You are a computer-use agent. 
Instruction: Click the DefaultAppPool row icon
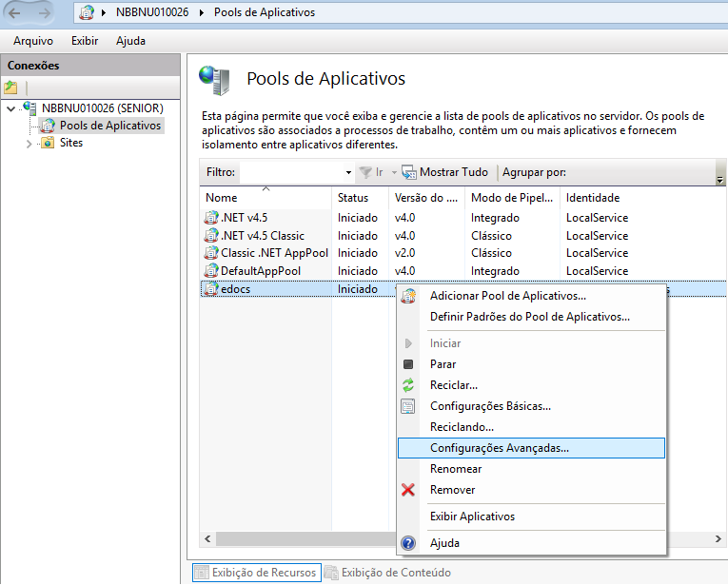[211, 270]
